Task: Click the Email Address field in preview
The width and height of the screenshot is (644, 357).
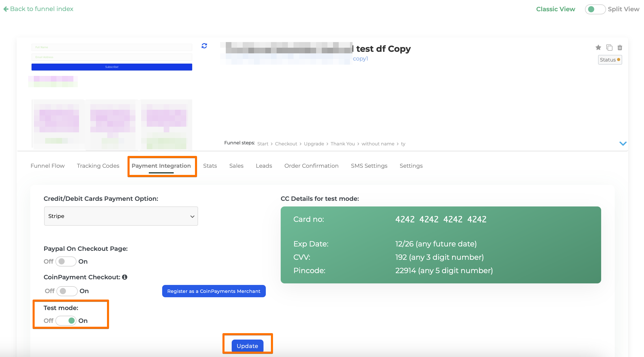Action: point(112,57)
